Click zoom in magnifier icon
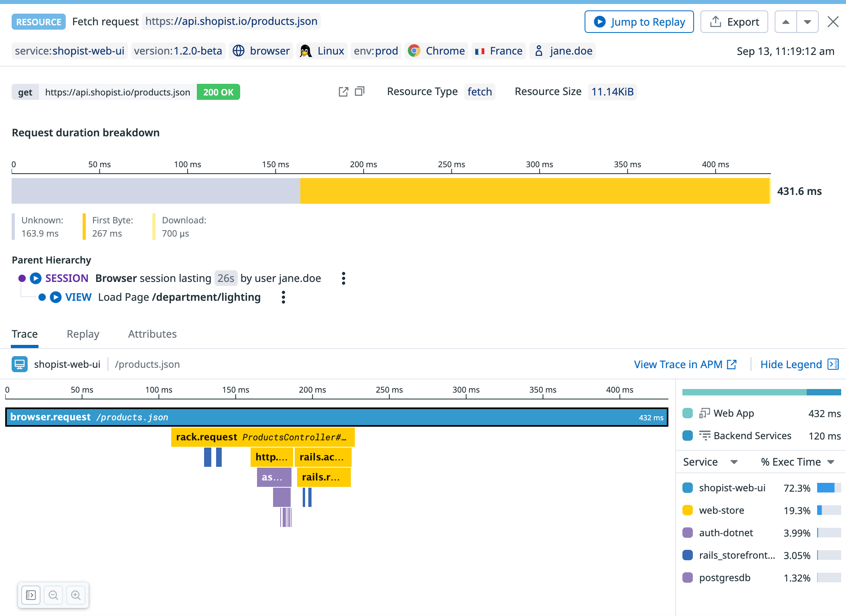 coord(76,595)
